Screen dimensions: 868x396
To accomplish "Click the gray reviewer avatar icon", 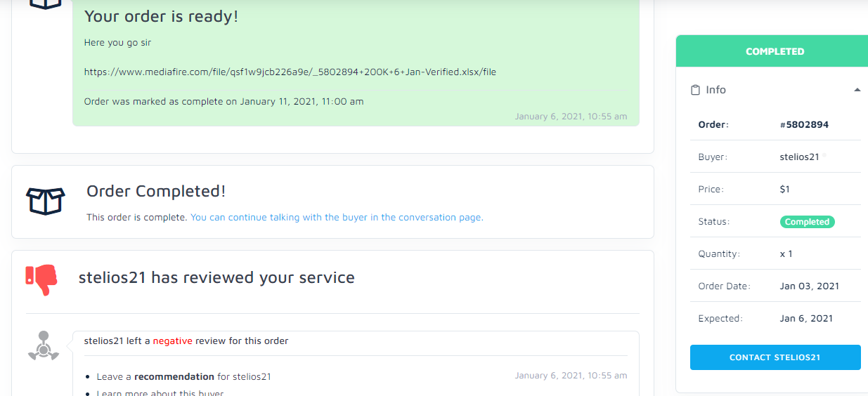I will click(x=44, y=346).
